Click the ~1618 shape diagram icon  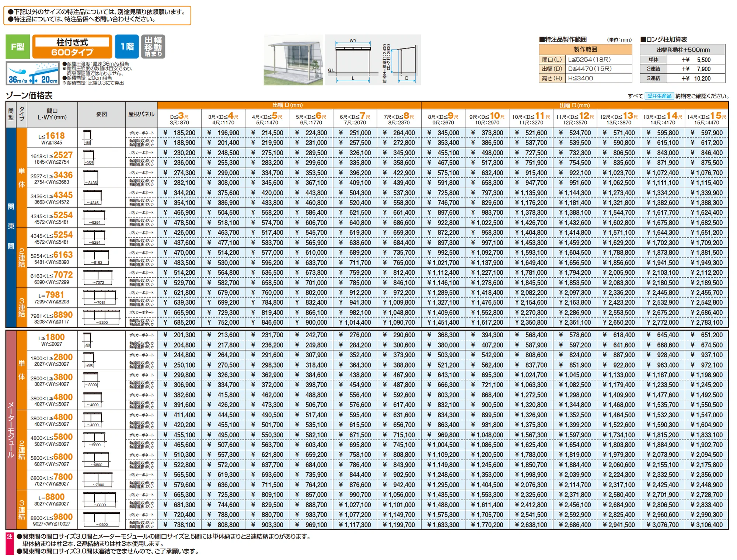pyautogui.click(x=87, y=138)
